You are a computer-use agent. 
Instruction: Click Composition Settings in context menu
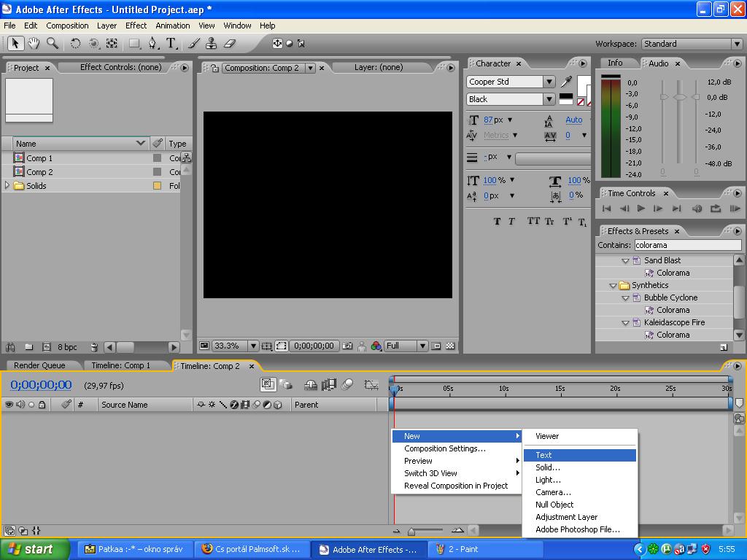(444, 448)
